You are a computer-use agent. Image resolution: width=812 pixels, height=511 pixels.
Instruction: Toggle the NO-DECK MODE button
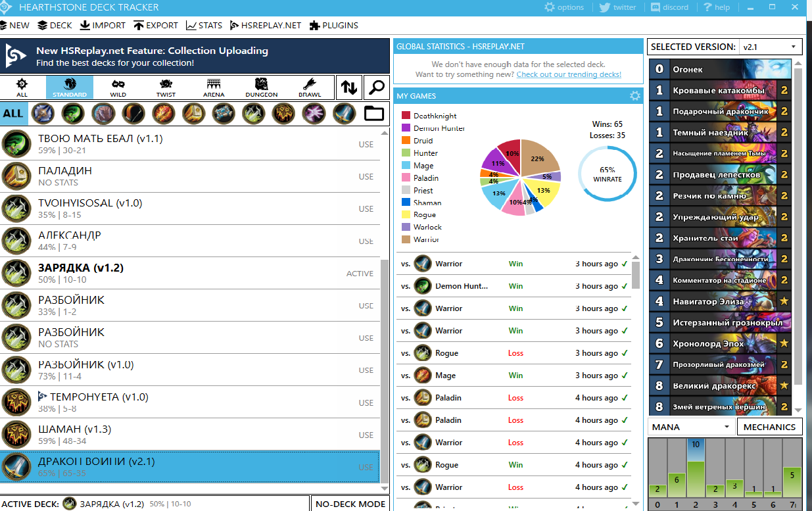[x=350, y=504]
